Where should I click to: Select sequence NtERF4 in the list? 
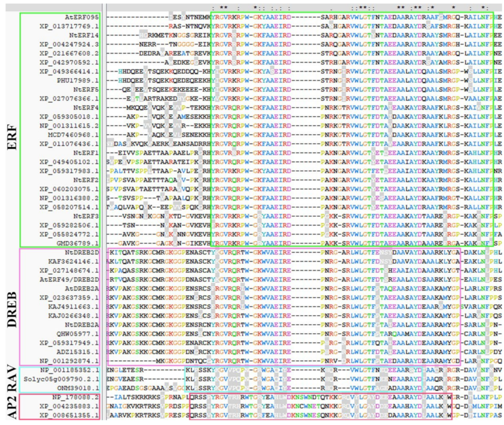(x=86, y=108)
